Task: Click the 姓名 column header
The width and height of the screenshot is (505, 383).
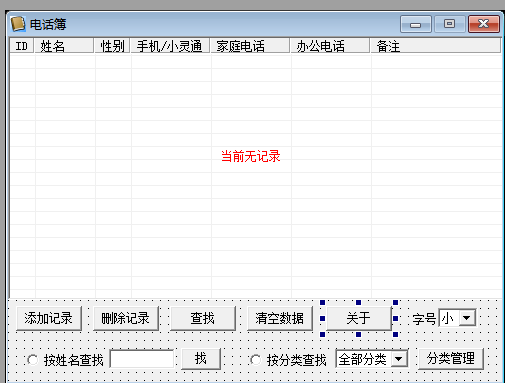Action: click(x=64, y=46)
